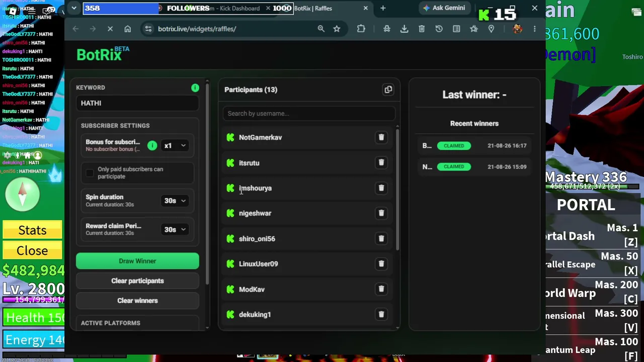
Task: Bookmark this page with the star icon
Action: point(337,29)
